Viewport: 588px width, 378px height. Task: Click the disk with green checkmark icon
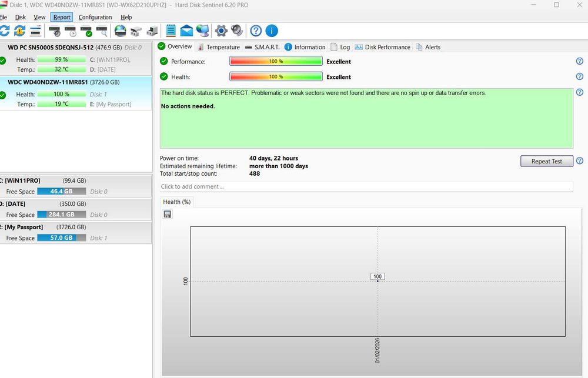(86, 31)
